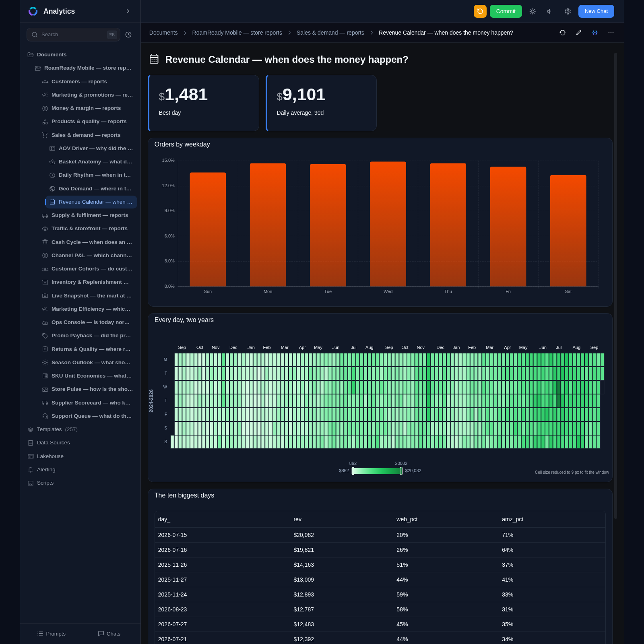Expand Customers — reports folder

coord(79,82)
